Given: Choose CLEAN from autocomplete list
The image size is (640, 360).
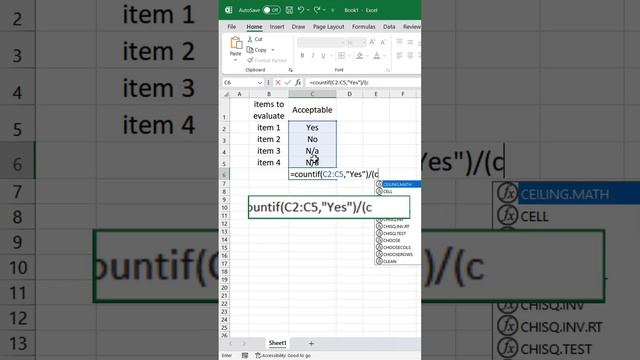Looking at the screenshot, I should coord(398,261).
